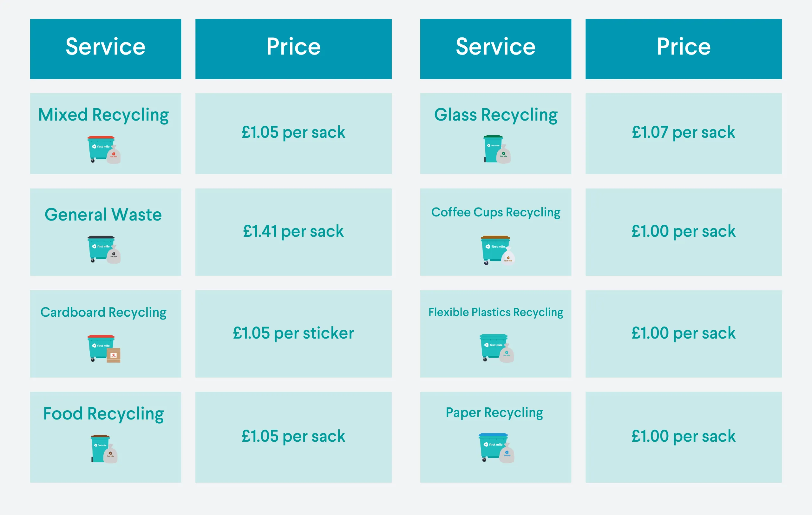Click the £1.07 per sack price
The width and height of the screenshot is (812, 515).
(x=683, y=132)
